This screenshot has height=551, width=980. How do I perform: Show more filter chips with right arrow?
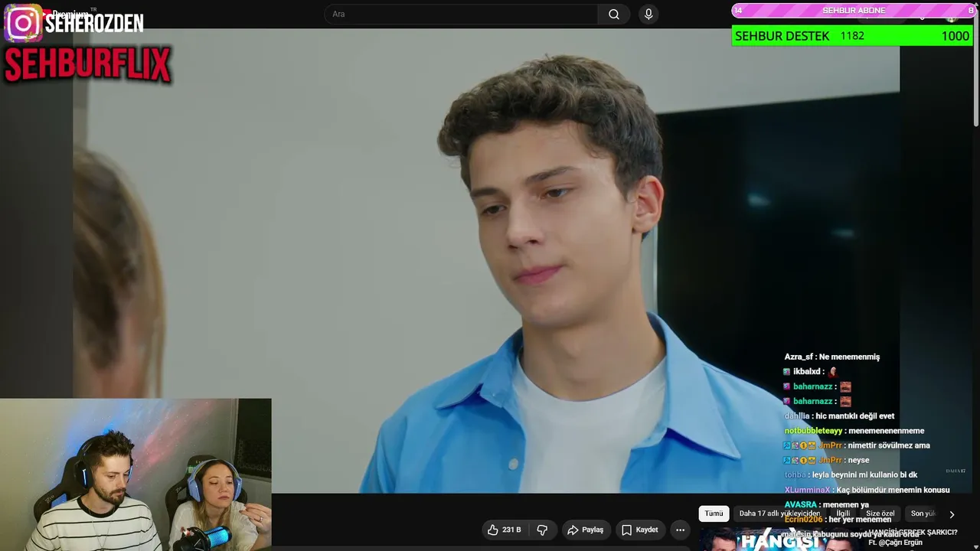click(x=952, y=514)
